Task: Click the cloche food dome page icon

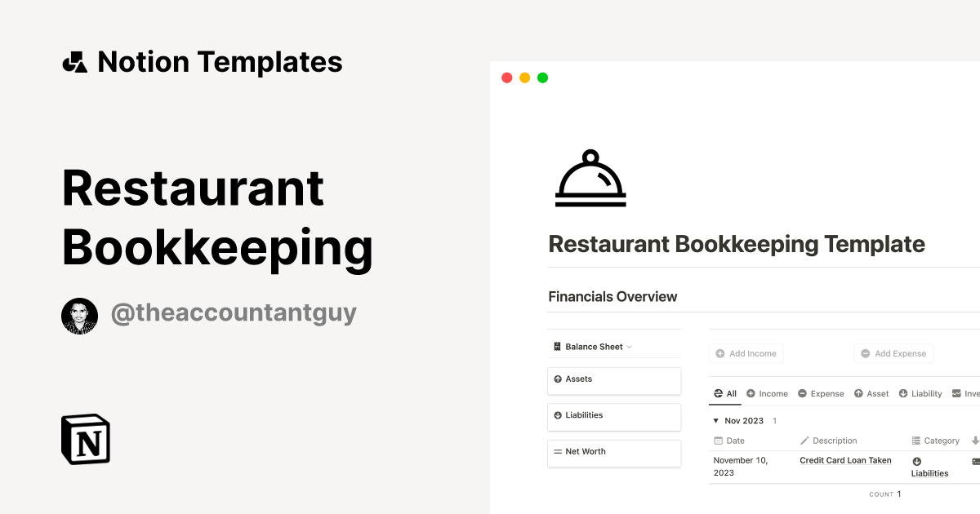Action: [590, 177]
